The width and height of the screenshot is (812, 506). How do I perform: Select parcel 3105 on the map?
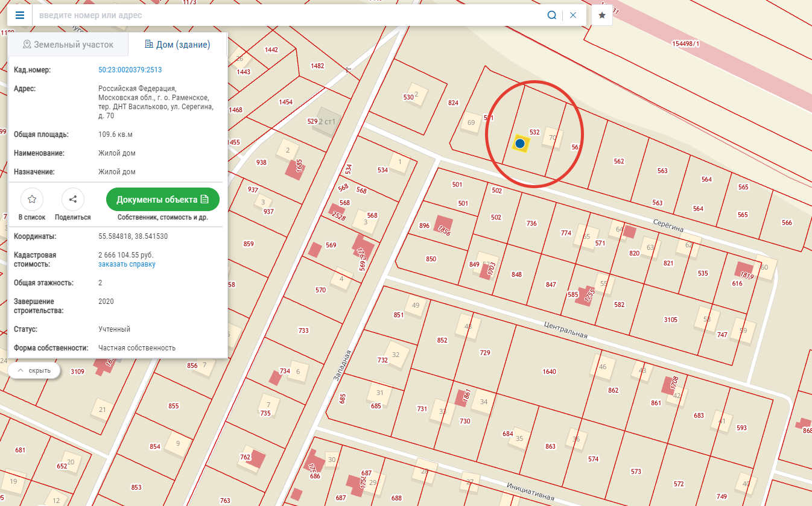coord(670,320)
